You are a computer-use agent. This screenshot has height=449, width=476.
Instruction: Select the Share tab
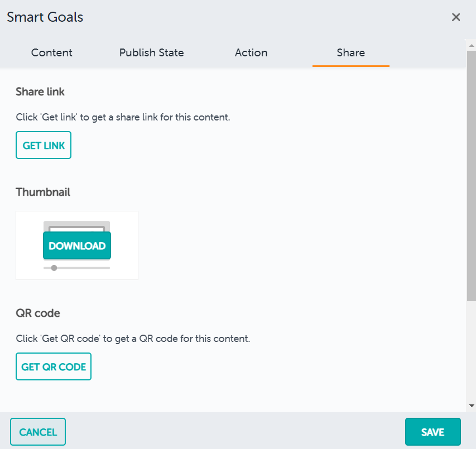(350, 53)
